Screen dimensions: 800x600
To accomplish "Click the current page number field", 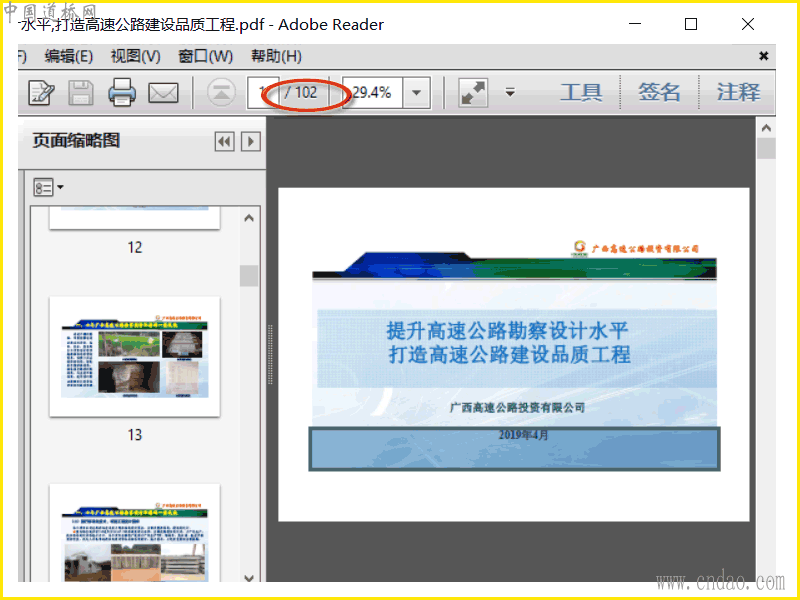I will point(262,93).
